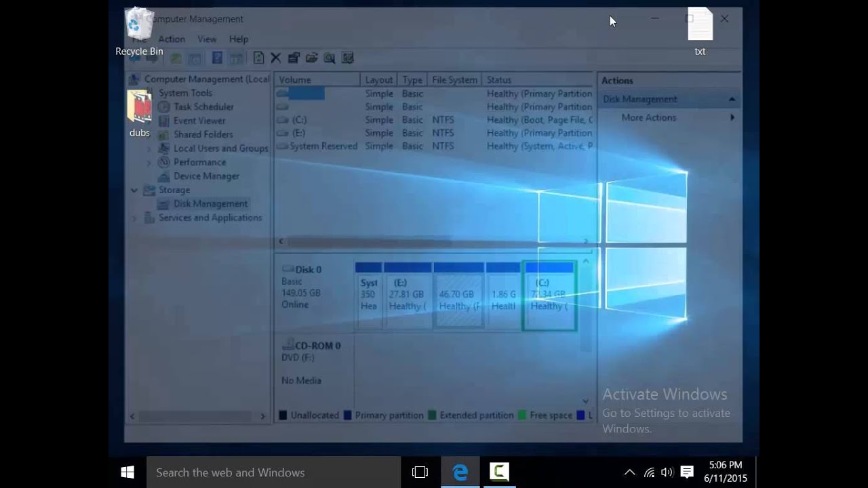Click the Up one level toolbar icon
868x488 pixels.
176,58
